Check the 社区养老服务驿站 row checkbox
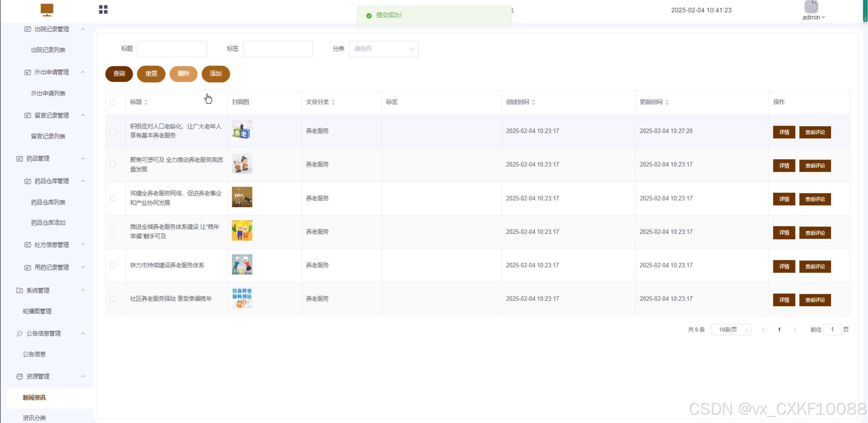Viewport: 868px width, 423px height. click(113, 299)
